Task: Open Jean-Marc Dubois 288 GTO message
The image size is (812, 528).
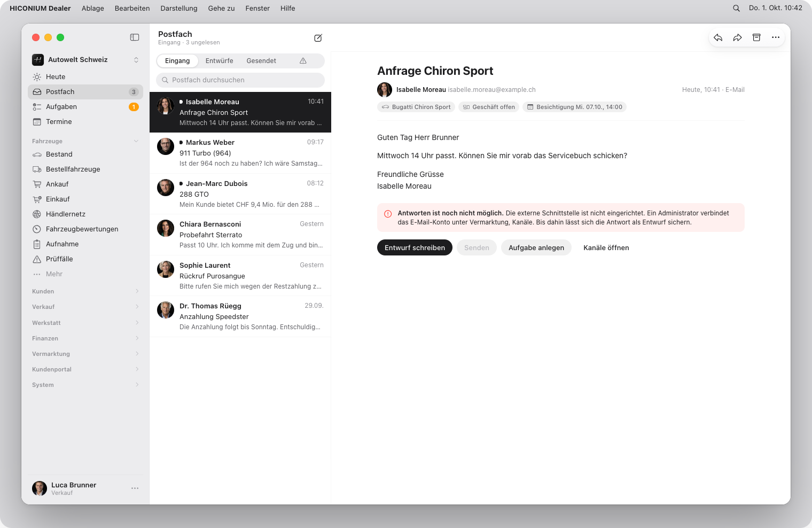Action: (240, 194)
